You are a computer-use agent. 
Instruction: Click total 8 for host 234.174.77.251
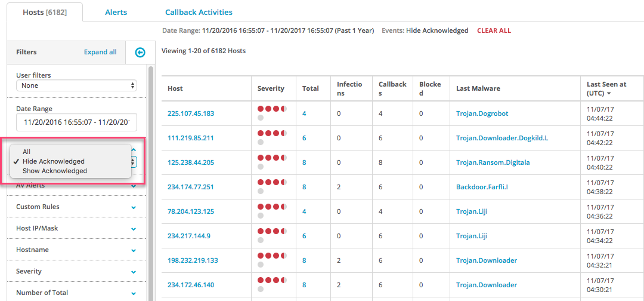tap(304, 187)
